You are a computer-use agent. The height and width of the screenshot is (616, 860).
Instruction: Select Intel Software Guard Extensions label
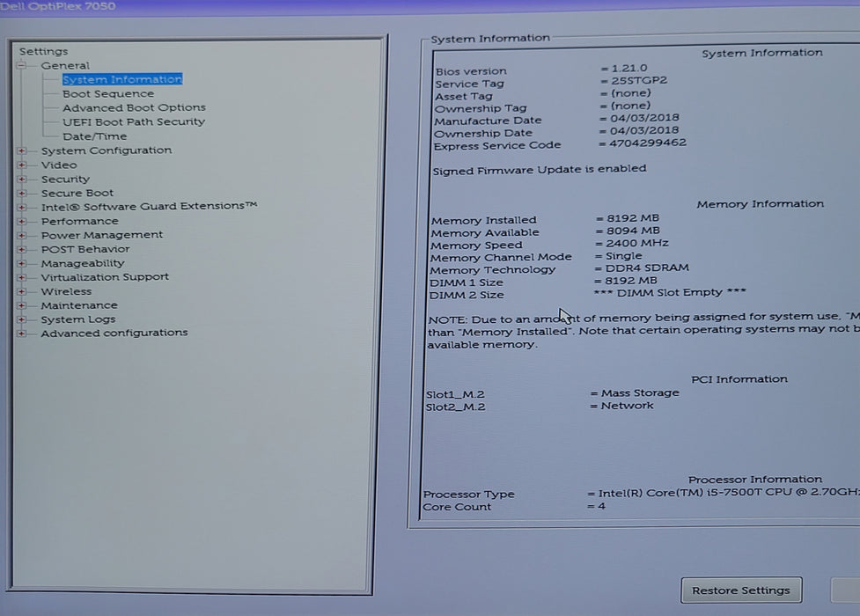point(149,206)
